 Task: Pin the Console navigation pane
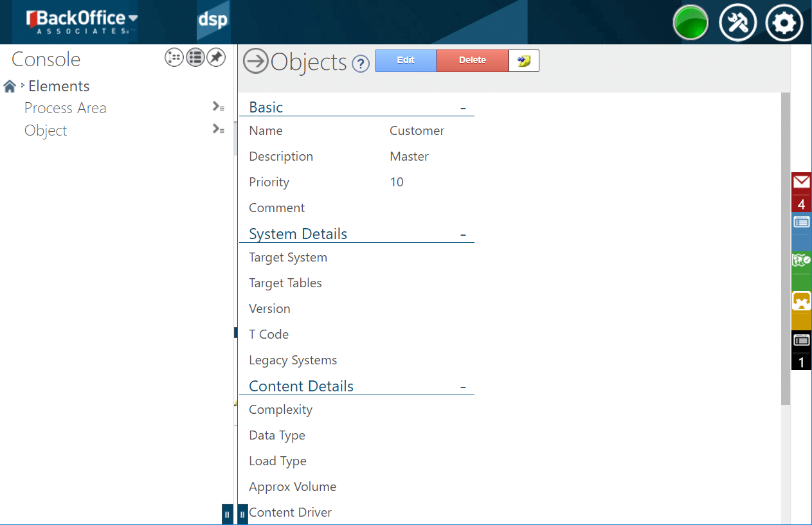(x=216, y=58)
